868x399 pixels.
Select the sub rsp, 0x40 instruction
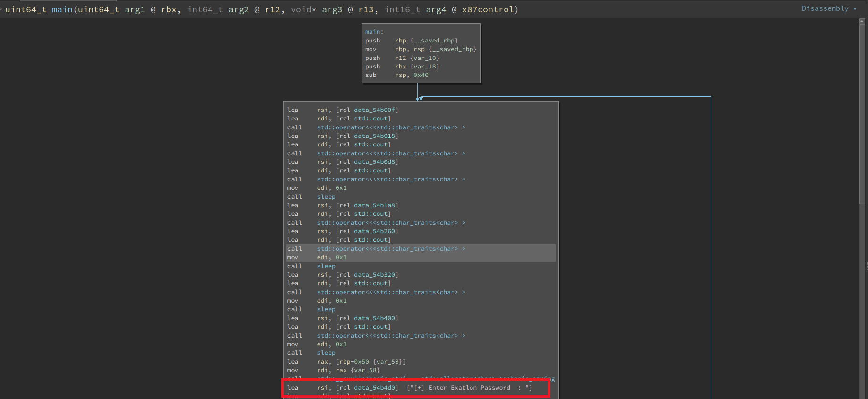(397, 75)
